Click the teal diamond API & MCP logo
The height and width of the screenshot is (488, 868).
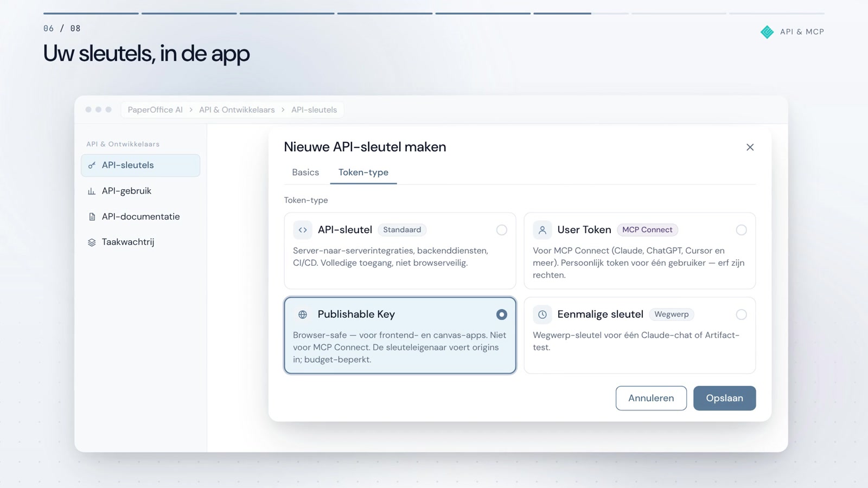[767, 32]
